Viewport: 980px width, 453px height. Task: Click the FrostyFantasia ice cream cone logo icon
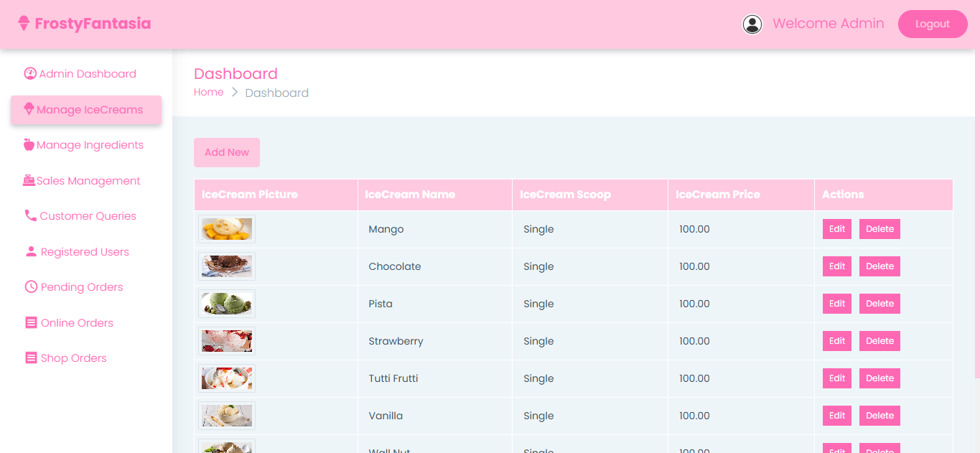click(24, 24)
